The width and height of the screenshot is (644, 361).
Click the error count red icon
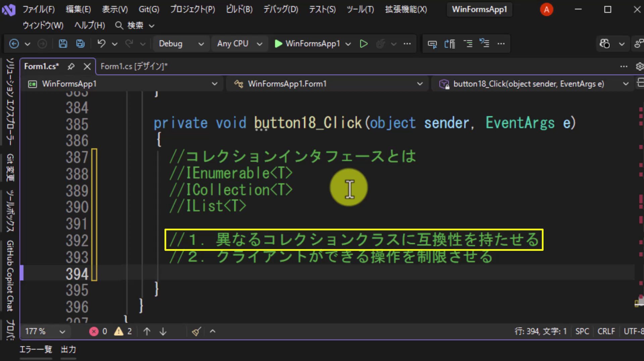(94, 331)
